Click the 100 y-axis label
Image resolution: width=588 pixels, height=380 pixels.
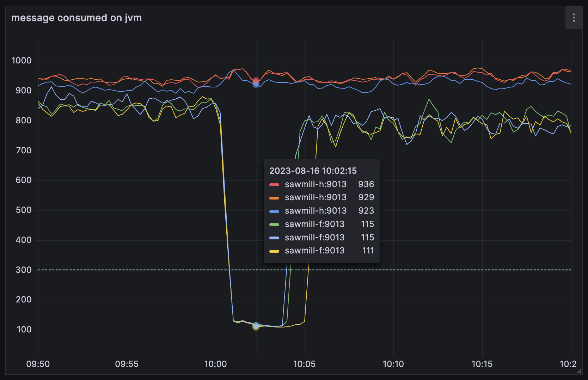point(24,330)
